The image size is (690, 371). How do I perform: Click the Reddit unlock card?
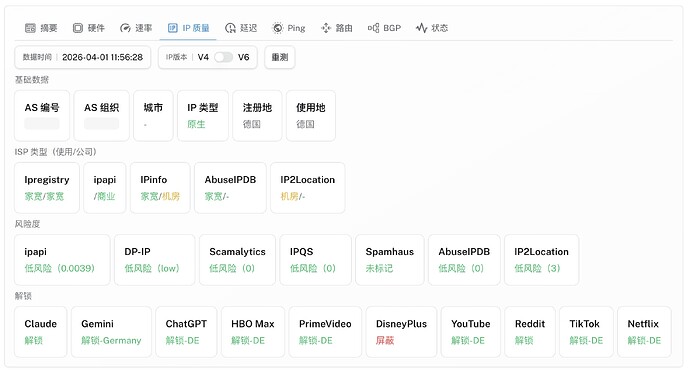pyautogui.click(x=530, y=332)
